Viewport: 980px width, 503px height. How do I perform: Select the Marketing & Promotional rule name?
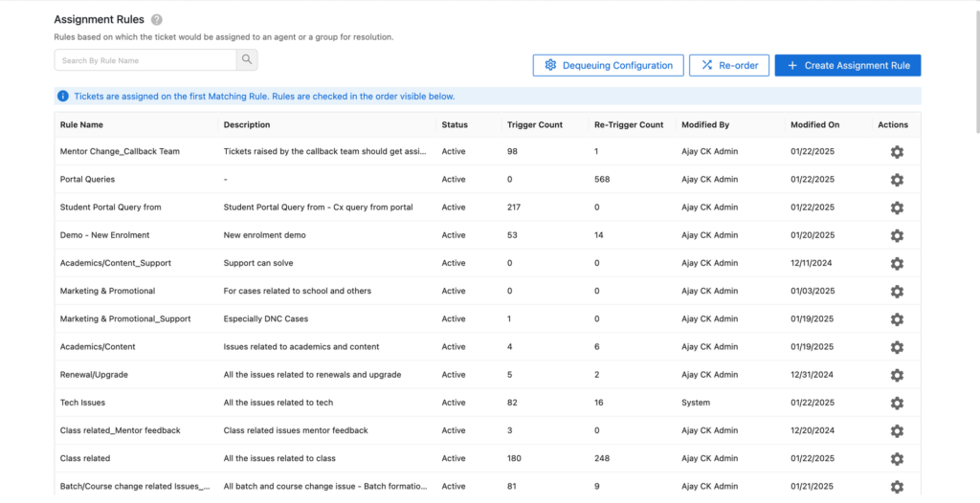(107, 291)
